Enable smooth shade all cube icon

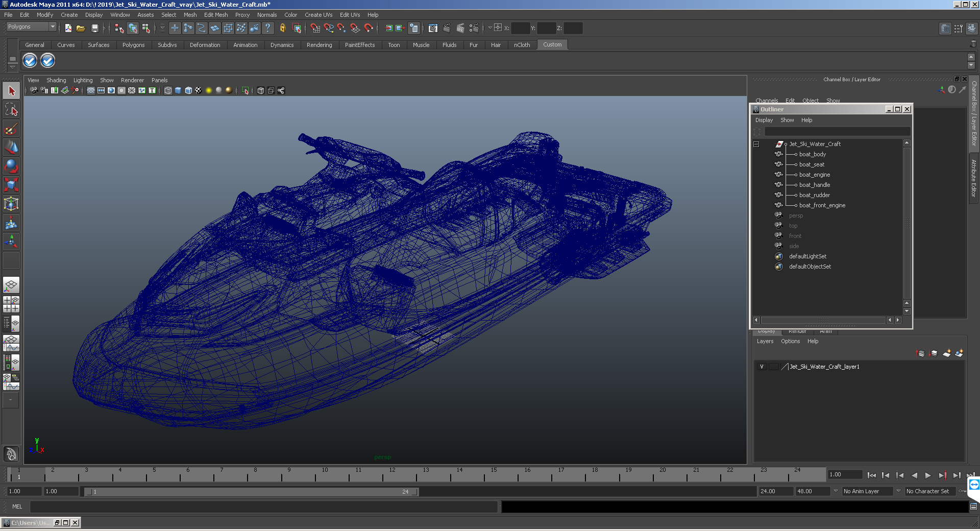178,90
